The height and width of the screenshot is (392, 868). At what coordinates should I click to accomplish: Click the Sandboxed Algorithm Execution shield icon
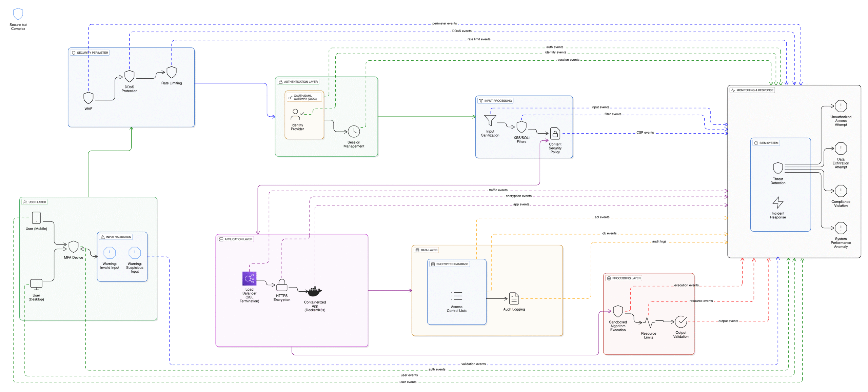point(618,312)
